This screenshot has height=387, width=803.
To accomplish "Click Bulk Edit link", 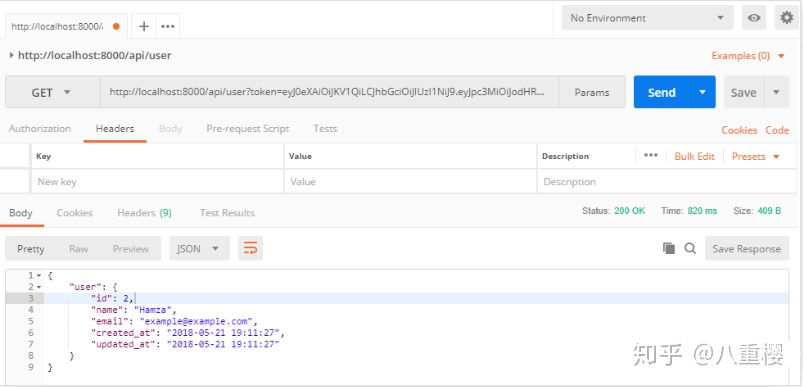I will point(694,157).
